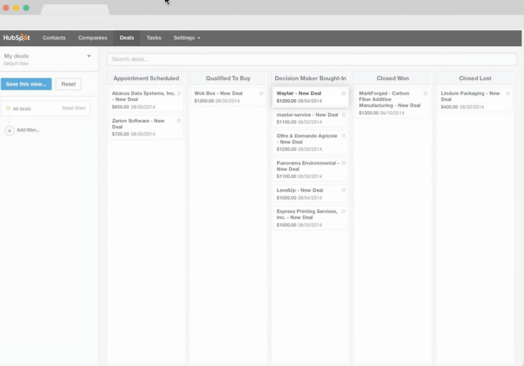Open the Lindum Packaging deal card
This screenshot has width=524, height=366.
(x=475, y=100)
